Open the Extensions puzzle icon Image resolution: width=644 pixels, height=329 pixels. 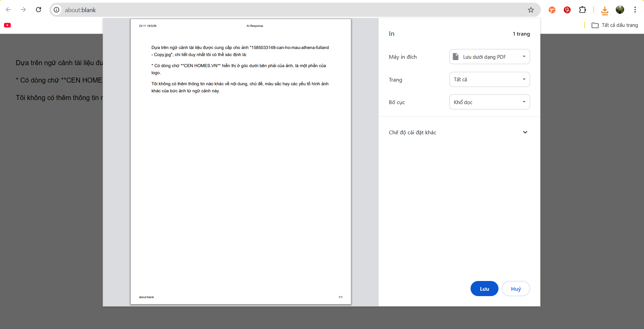582,10
